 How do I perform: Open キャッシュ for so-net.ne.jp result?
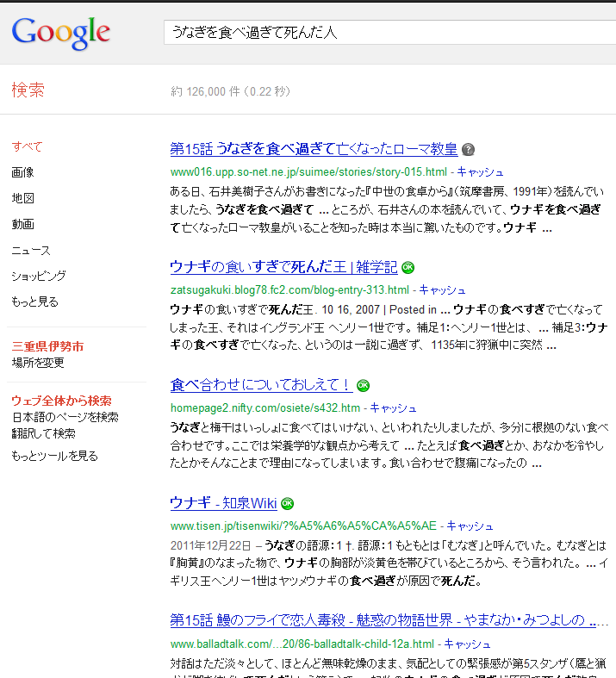pos(480,172)
